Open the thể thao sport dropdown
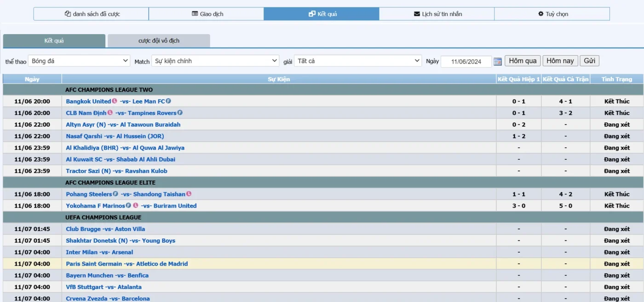This screenshot has height=302, width=644. point(79,61)
